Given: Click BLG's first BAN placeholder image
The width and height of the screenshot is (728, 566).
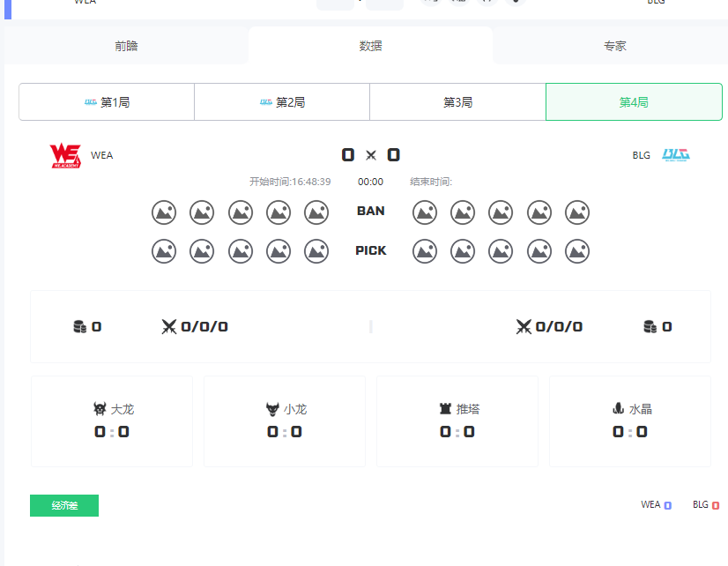Looking at the screenshot, I should click(425, 212).
